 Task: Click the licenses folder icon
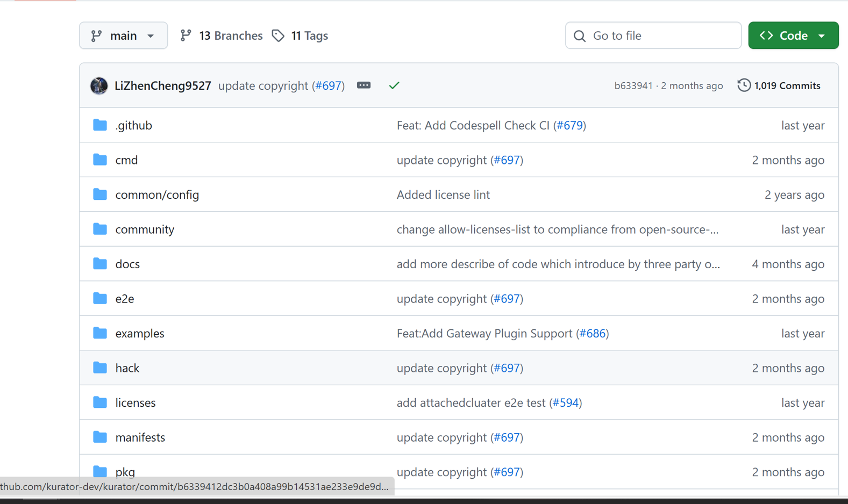point(100,402)
